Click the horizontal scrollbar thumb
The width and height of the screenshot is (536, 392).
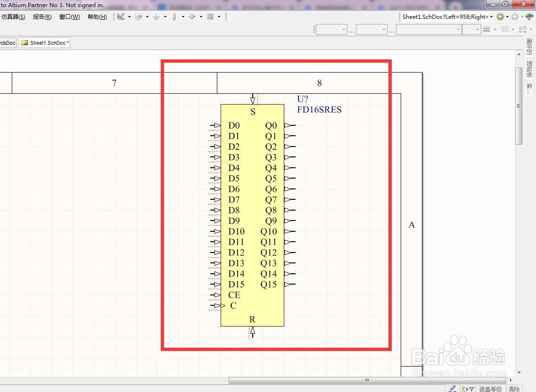(x=367, y=380)
